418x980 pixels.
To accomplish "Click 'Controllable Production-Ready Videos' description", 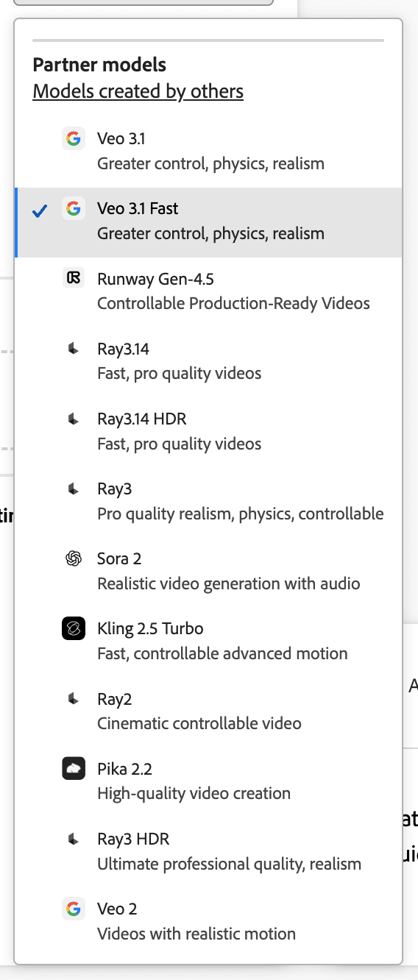I will 233,303.
